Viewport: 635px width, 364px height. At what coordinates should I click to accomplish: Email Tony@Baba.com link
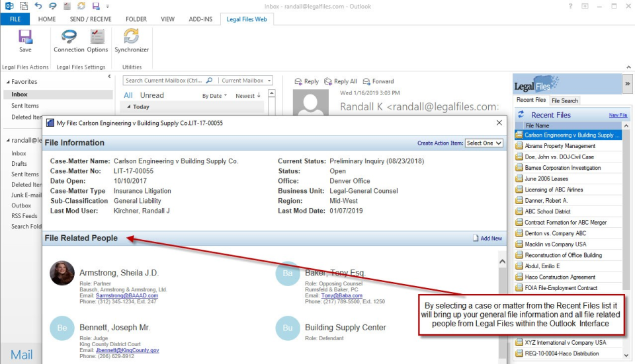pos(342,296)
